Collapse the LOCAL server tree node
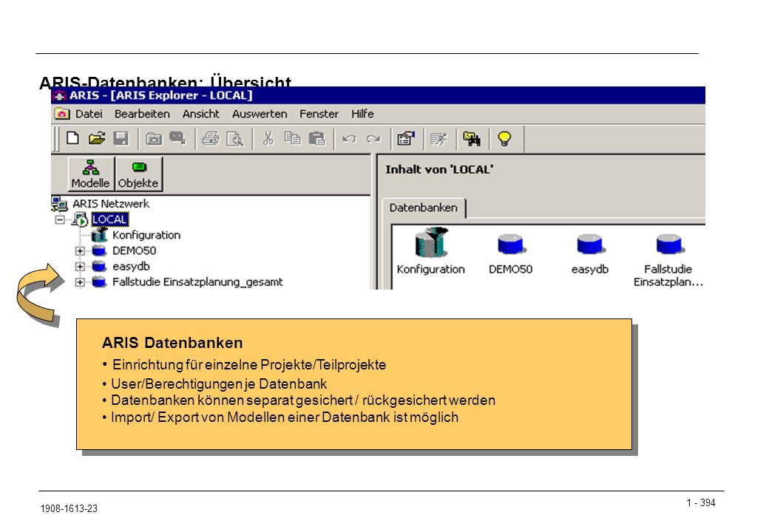Image resolution: width=769 pixels, height=532 pixels. click(x=60, y=219)
